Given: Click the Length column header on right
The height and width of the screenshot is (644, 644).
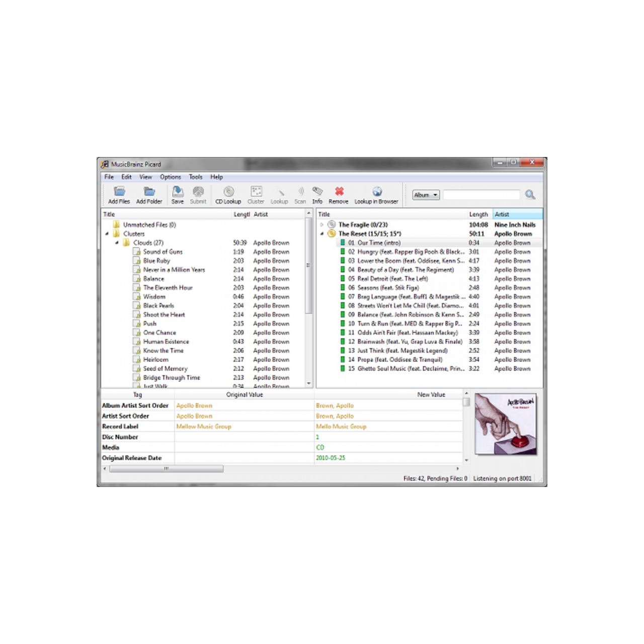Looking at the screenshot, I should (478, 214).
